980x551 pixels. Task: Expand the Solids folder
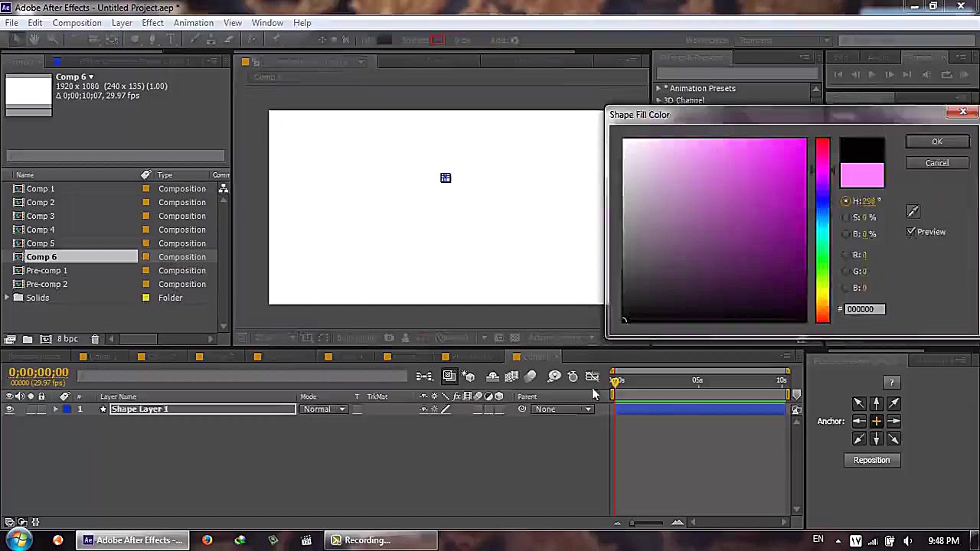7,298
